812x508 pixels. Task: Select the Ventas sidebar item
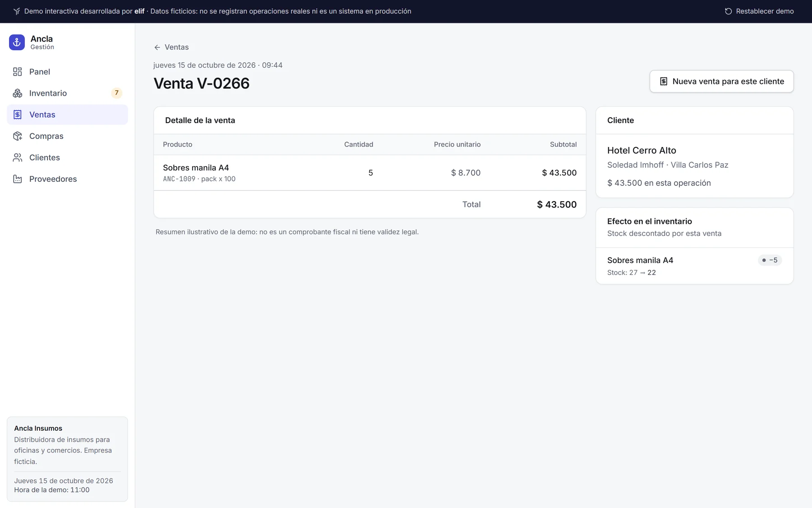tap(67, 115)
